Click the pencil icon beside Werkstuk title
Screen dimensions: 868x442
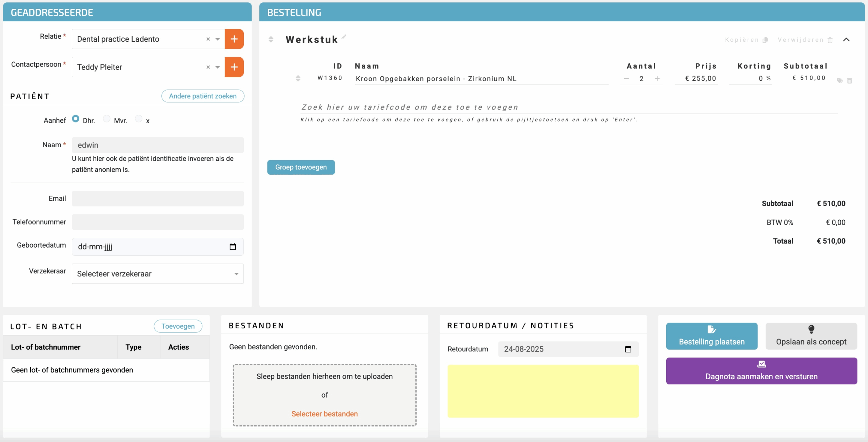344,37
